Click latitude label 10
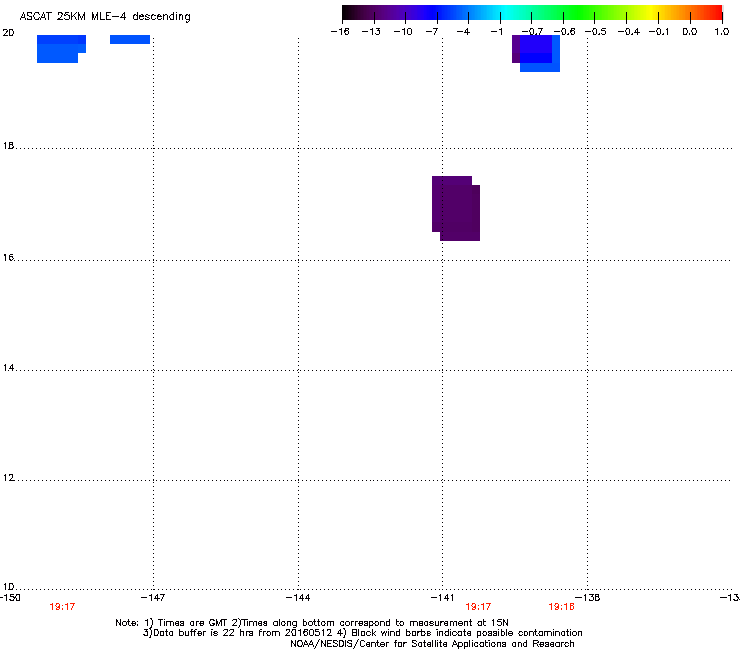 pyautogui.click(x=8, y=587)
